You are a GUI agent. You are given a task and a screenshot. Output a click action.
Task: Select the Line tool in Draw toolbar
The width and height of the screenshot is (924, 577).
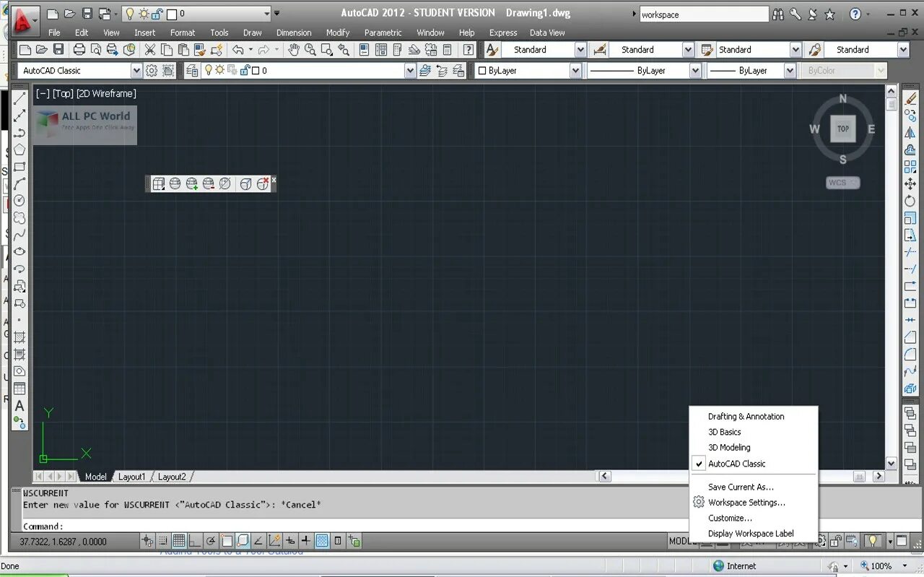click(20, 98)
